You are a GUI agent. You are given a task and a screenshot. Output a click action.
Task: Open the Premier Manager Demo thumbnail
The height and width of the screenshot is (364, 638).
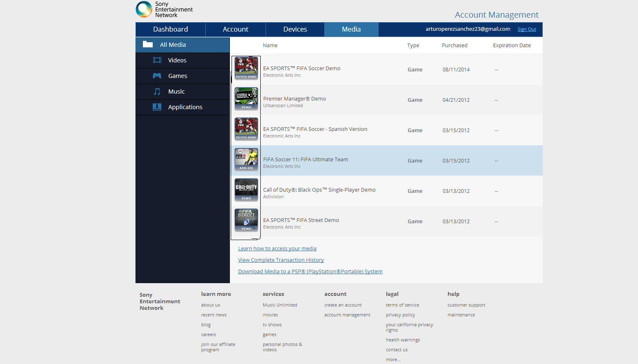[246, 98]
